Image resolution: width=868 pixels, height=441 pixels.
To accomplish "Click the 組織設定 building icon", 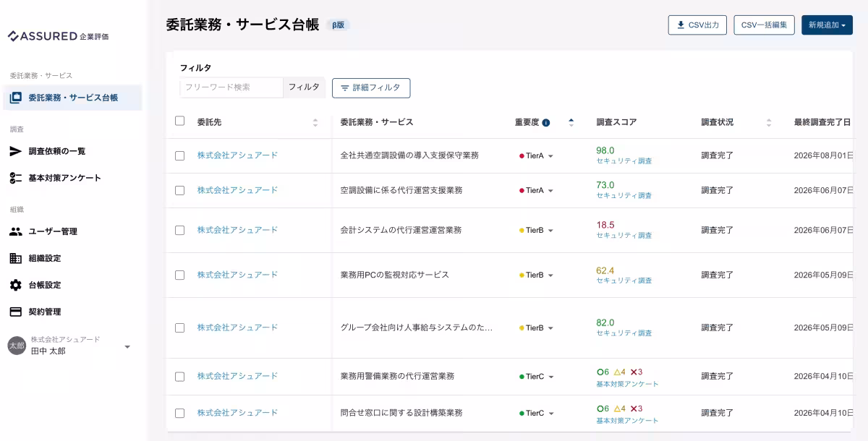I will point(15,258).
